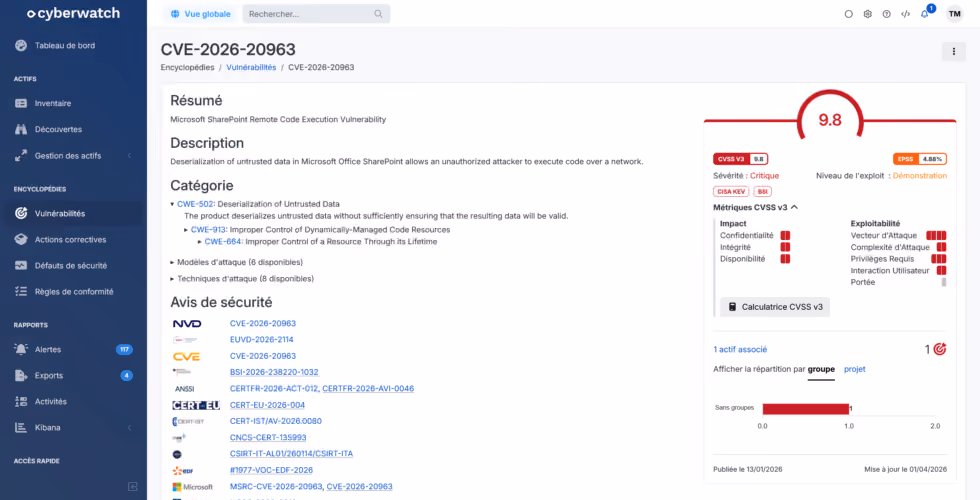Click the Exports 4 count badge
Viewport: 980px width, 500px height.
[127, 376]
